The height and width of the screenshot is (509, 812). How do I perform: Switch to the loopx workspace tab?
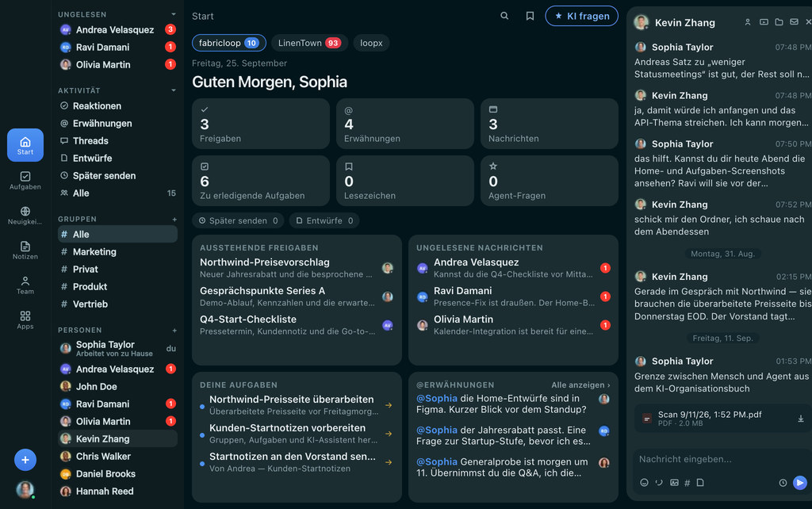(x=371, y=43)
